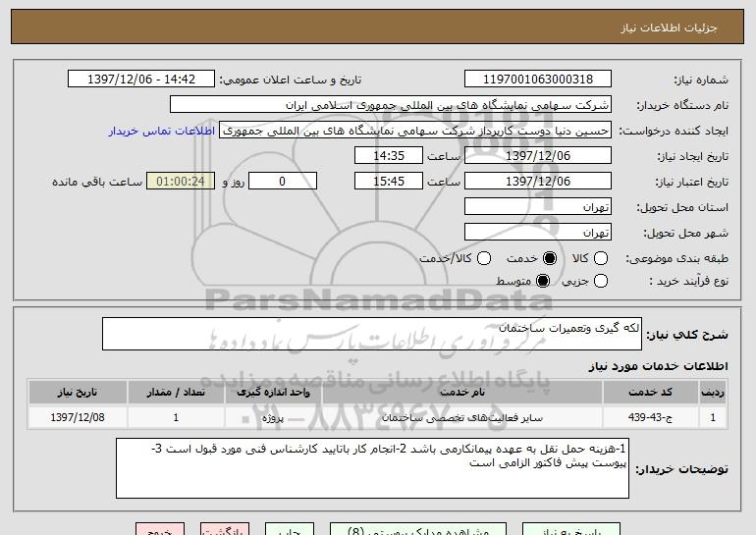
Task: Click the buyer organization name field
Action: pyautogui.click(x=391, y=105)
